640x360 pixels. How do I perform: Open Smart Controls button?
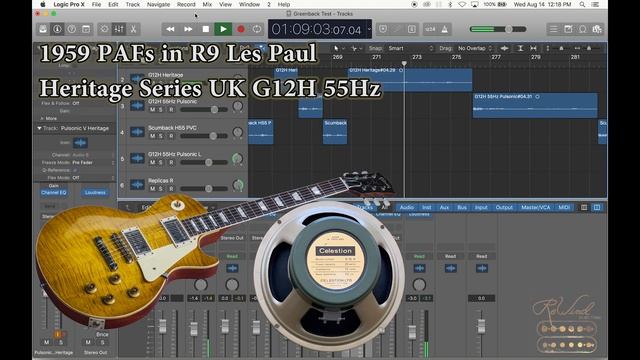coord(104,29)
